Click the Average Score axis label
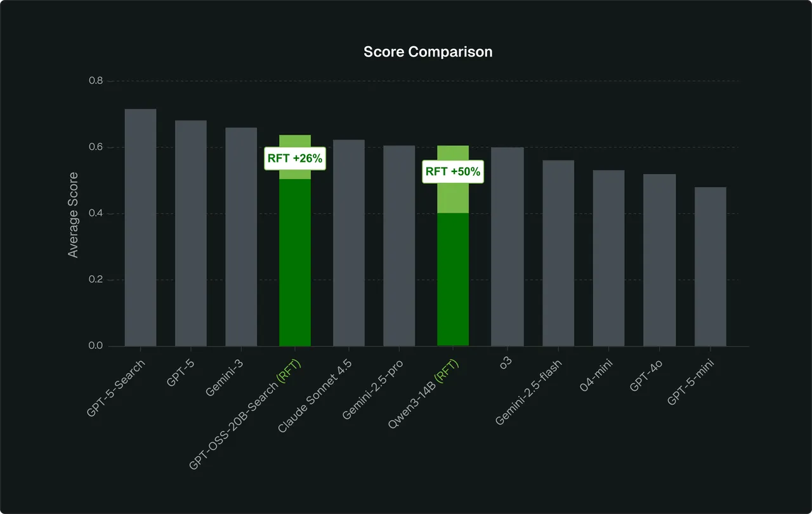Viewport: 812px width, 514px height. pos(74,214)
